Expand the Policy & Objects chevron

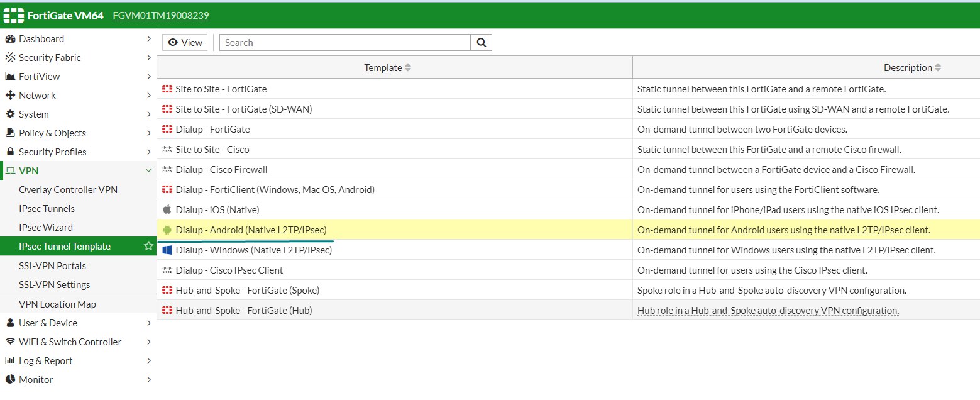tap(149, 133)
